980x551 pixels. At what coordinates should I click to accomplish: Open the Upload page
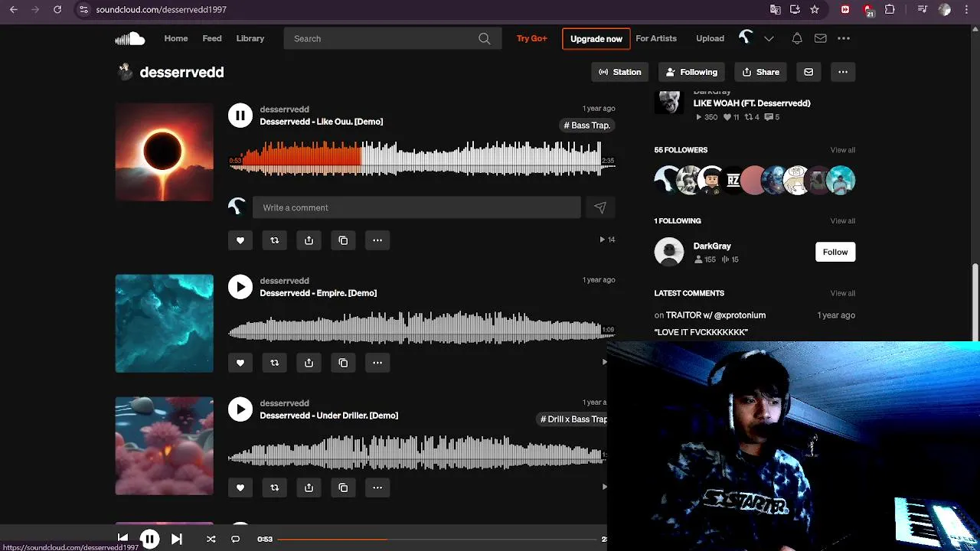pos(710,38)
